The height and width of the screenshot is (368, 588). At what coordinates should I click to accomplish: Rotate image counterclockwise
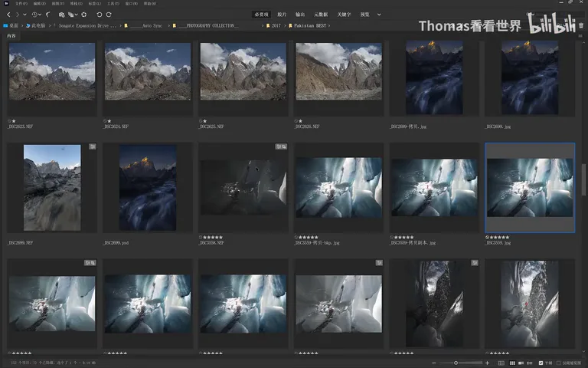(99, 15)
